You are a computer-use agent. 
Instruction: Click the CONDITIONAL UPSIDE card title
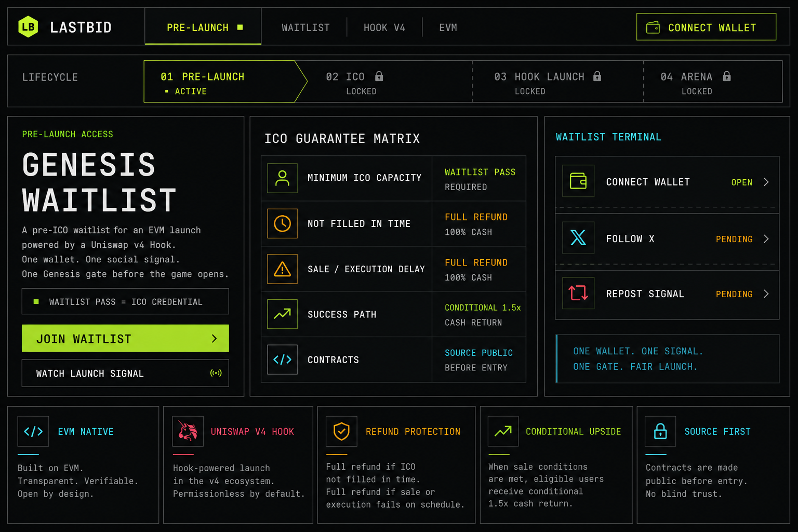click(573, 432)
